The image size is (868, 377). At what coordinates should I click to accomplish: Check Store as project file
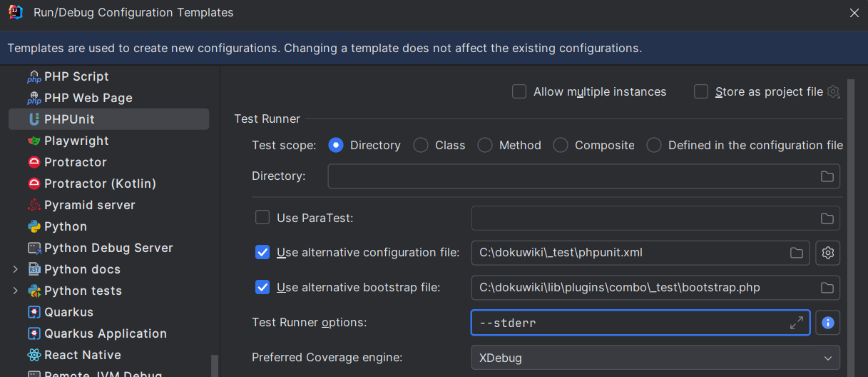pyautogui.click(x=701, y=92)
